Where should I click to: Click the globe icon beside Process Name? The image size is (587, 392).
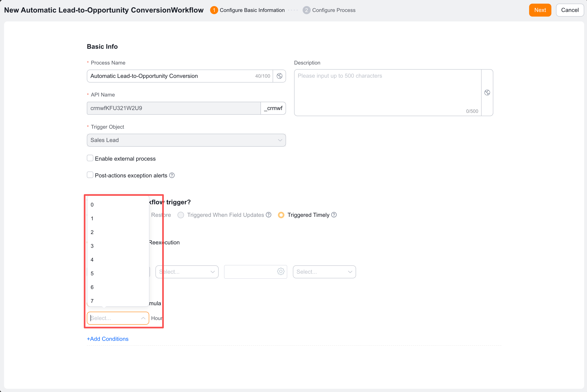click(279, 76)
